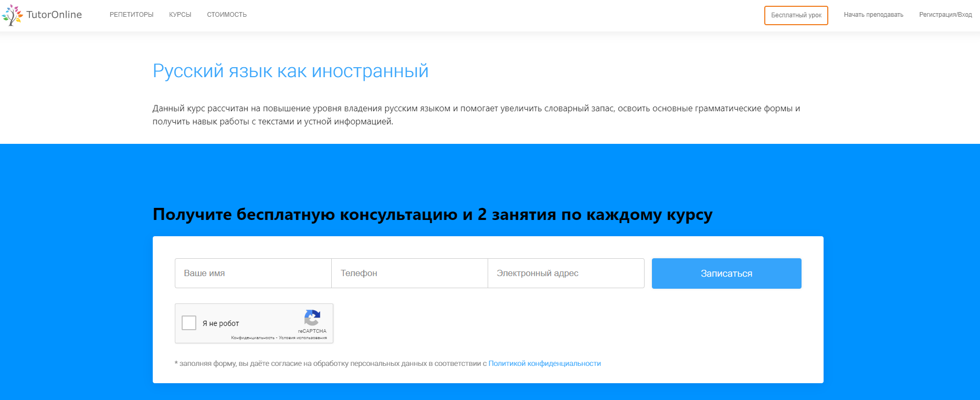Viewport: 980px width, 400px height.
Task: Click the TutorOnline brand name text
Action: pyautogui.click(x=54, y=15)
